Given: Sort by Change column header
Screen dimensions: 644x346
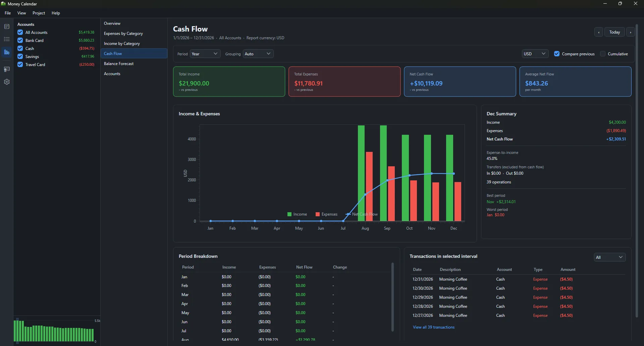Looking at the screenshot, I should 340,267.
